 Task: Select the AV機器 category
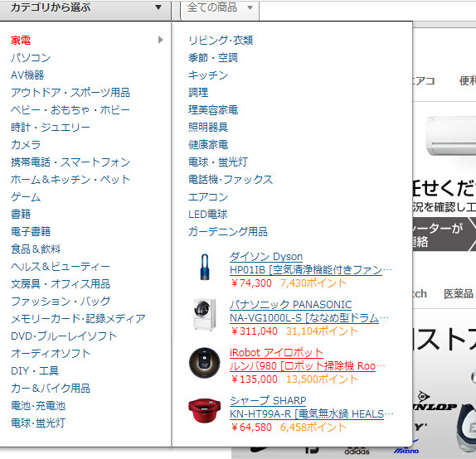point(27,75)
